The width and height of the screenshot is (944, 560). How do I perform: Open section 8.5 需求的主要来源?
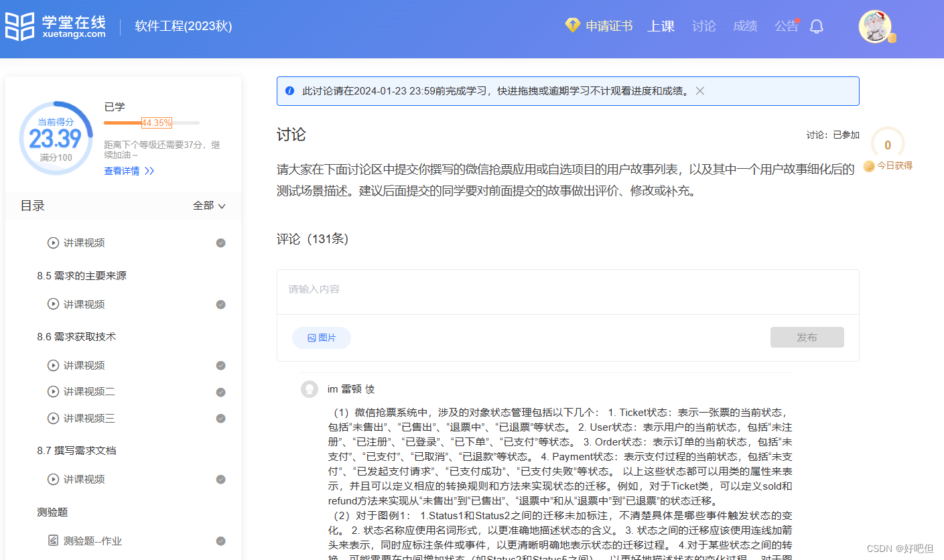(82, 275)
